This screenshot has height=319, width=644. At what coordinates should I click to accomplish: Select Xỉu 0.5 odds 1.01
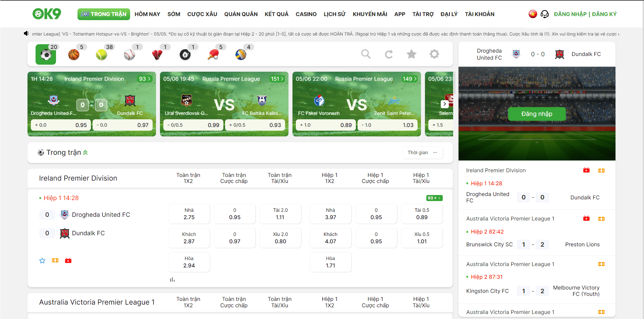422,238
